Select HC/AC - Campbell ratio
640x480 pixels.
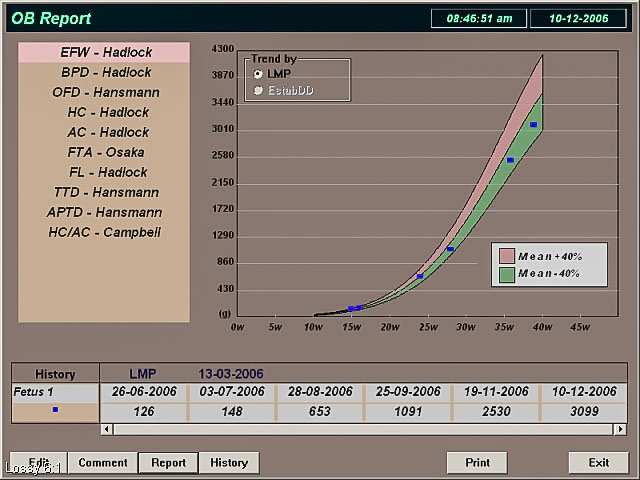[104, 232]
